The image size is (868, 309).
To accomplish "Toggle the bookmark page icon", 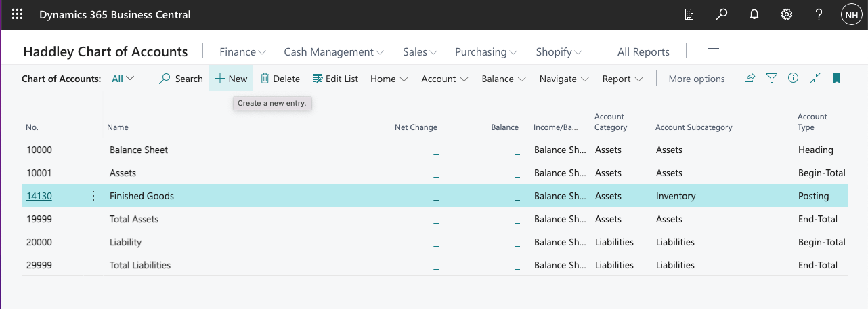I will (837, 79).
